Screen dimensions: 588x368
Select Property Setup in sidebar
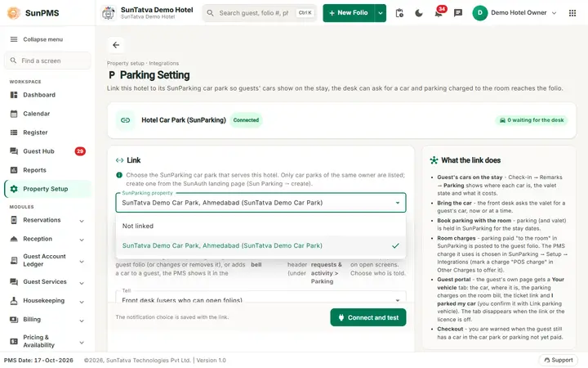tap(47, 189)
